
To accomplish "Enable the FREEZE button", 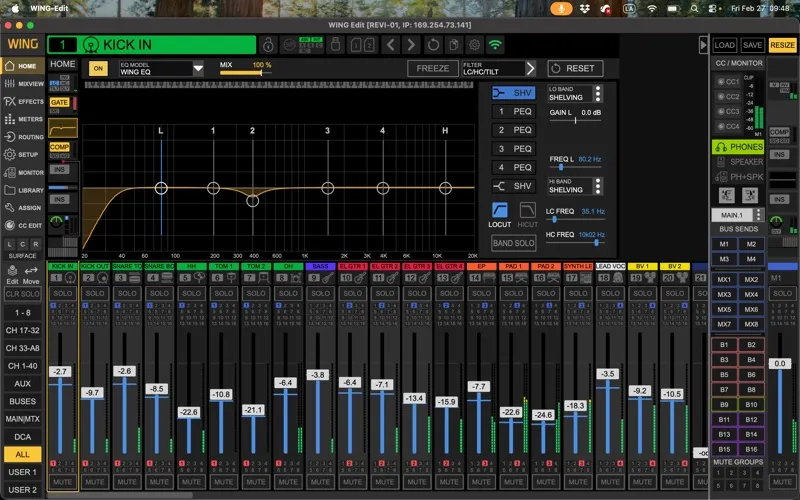I will (433, 68).
